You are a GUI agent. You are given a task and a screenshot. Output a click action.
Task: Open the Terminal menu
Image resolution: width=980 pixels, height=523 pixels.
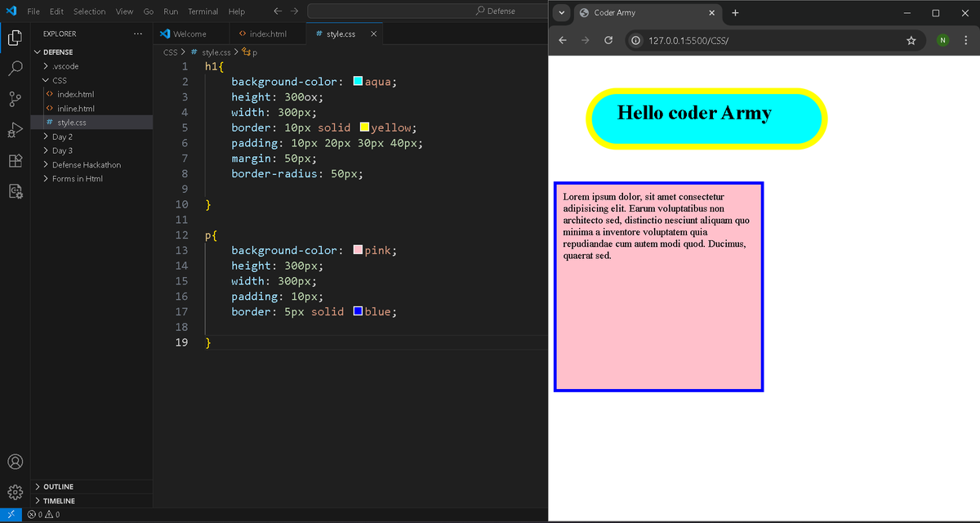203,11
